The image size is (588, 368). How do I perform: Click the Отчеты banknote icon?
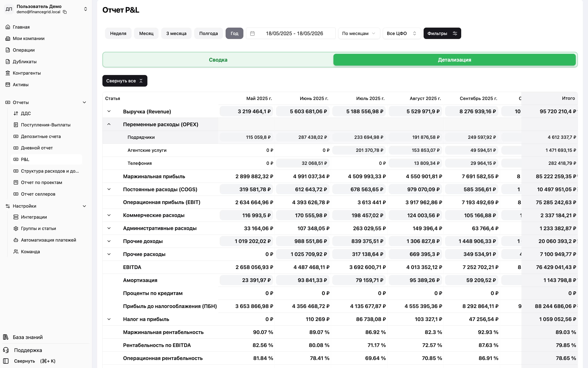point(8,102)
